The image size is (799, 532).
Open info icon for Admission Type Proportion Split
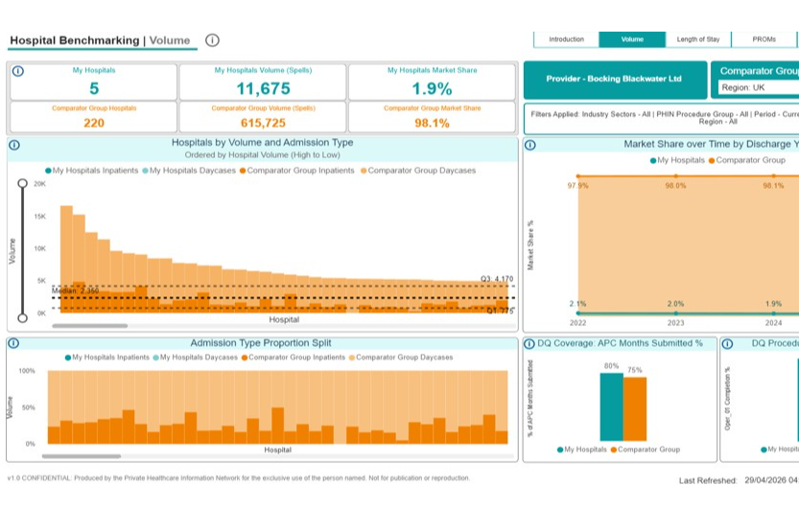[x=13, y=343]
